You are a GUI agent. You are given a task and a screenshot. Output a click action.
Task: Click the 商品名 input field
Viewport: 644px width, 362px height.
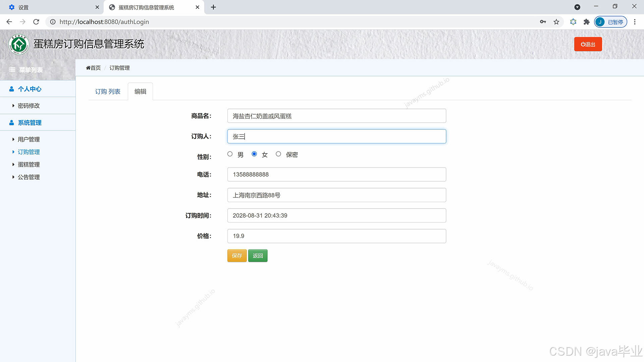[x=337, y=116]
